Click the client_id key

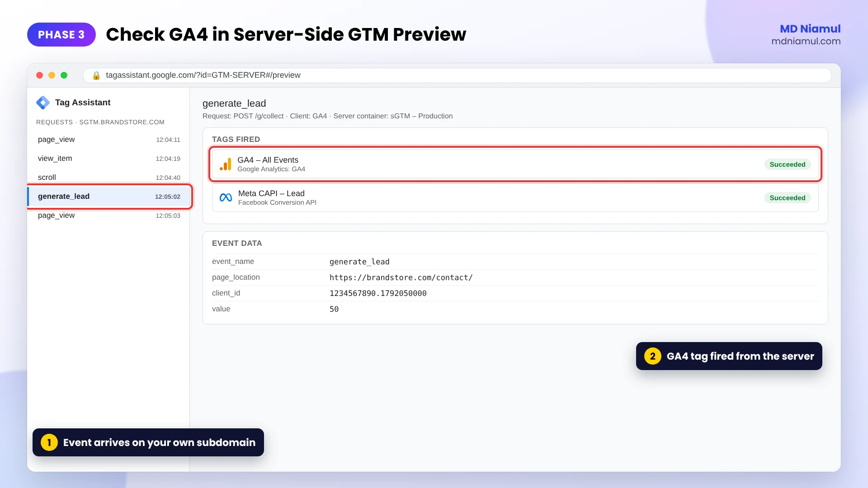226,293
